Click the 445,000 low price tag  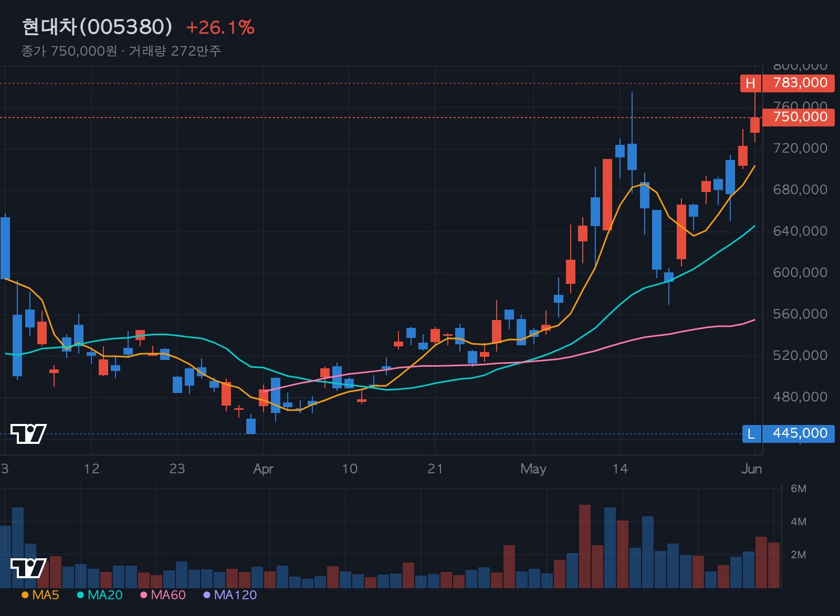[x=799, y=434]
